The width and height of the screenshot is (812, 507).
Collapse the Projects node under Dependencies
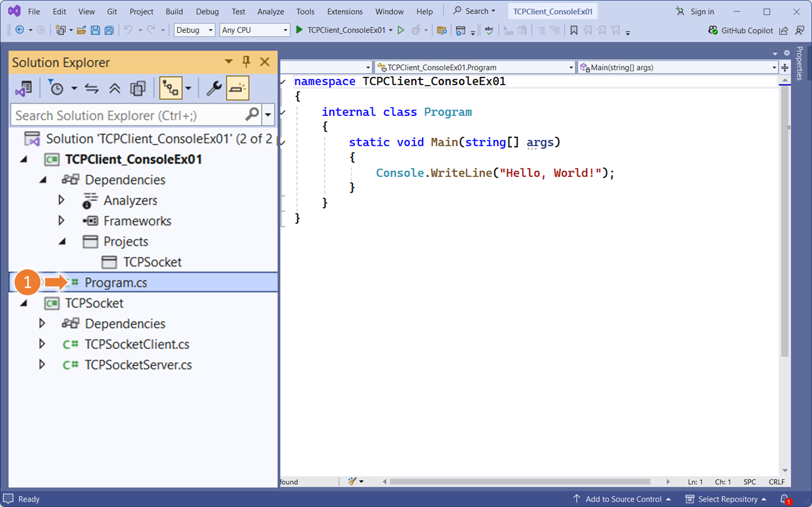(62, 242)
